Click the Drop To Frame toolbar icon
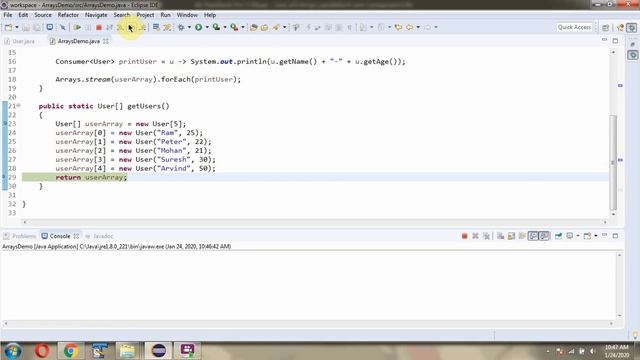The width and height of the screenshot is (640, 360). point(156,27)
